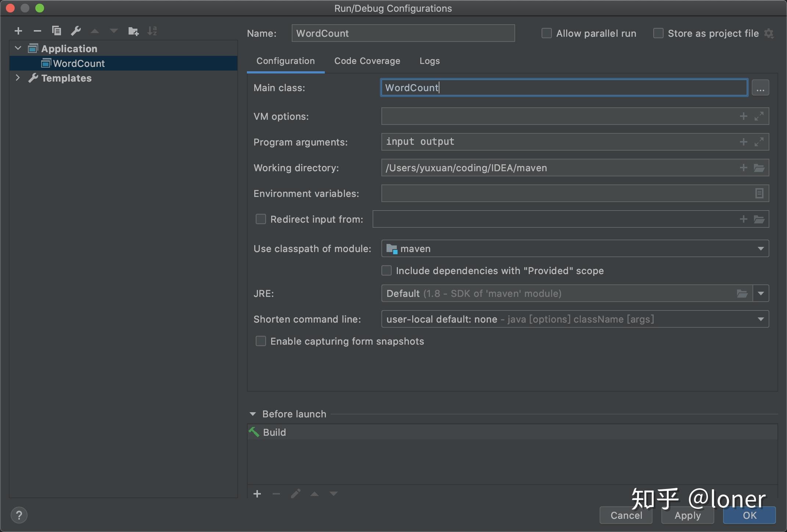Enable Allow parallel run checkbox
Image resolution: width=787 pixels, height=532 pixels.
click(547, 33)
